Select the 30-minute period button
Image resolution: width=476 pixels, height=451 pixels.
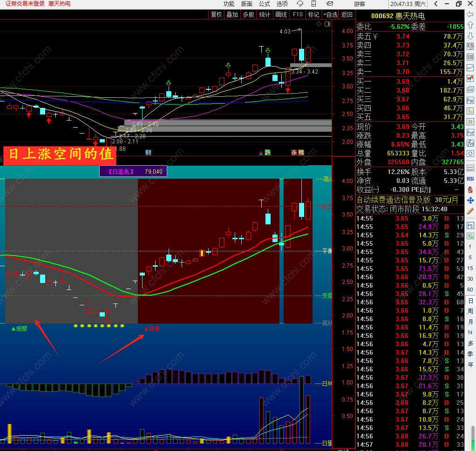[x=470, y=279]
